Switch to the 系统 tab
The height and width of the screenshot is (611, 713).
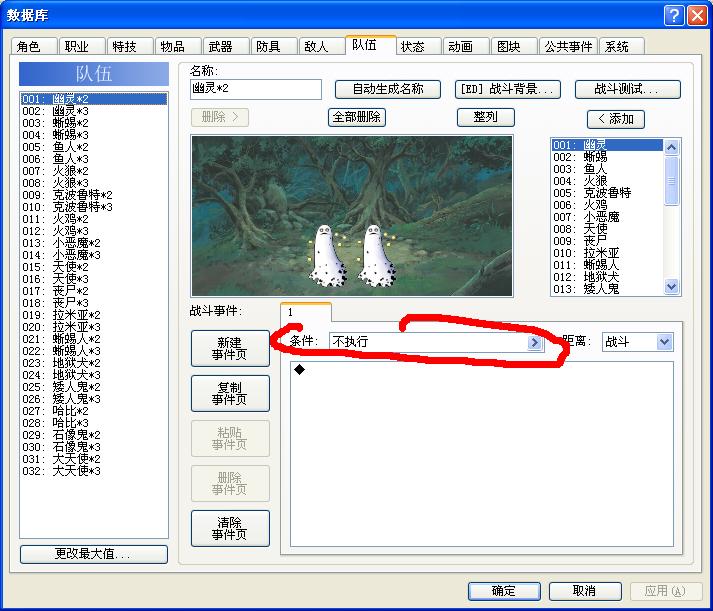[x=622, y=46]
